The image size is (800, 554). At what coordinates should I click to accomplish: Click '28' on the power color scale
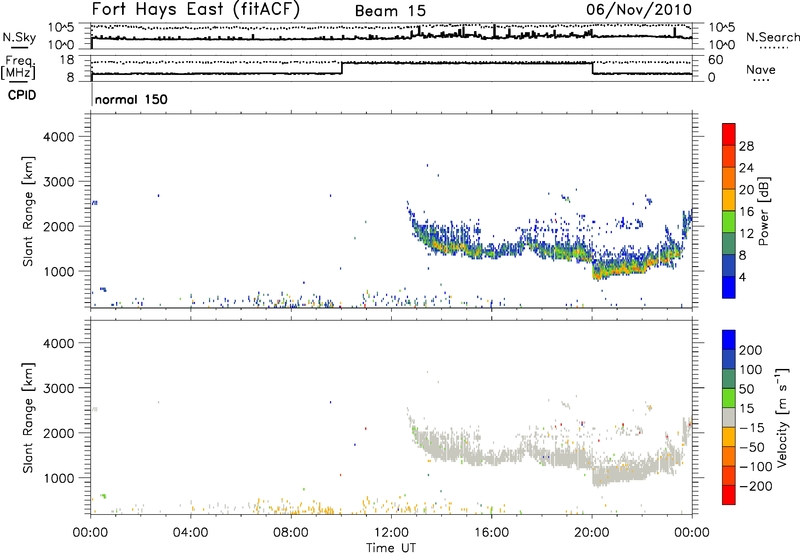pos(746,146)
